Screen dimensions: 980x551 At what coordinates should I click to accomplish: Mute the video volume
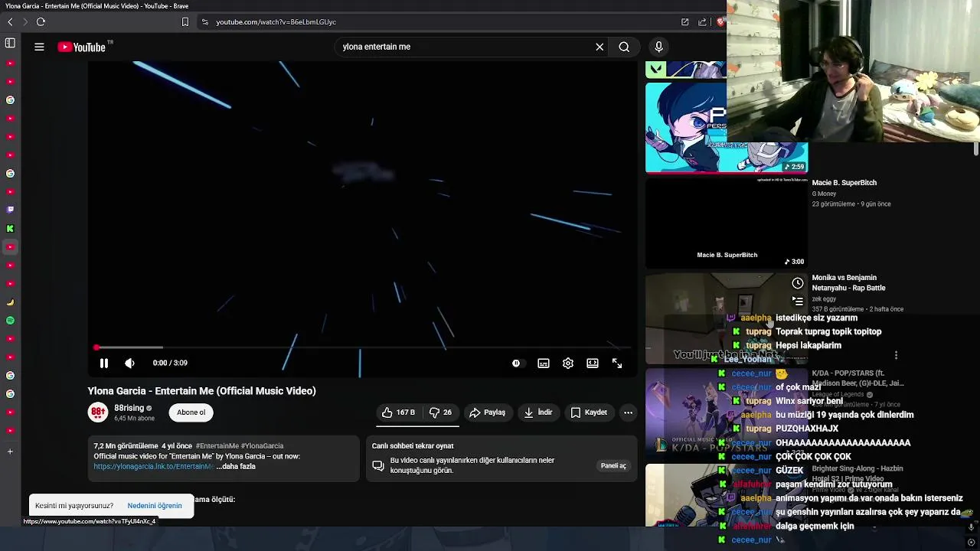coord(129,364)
